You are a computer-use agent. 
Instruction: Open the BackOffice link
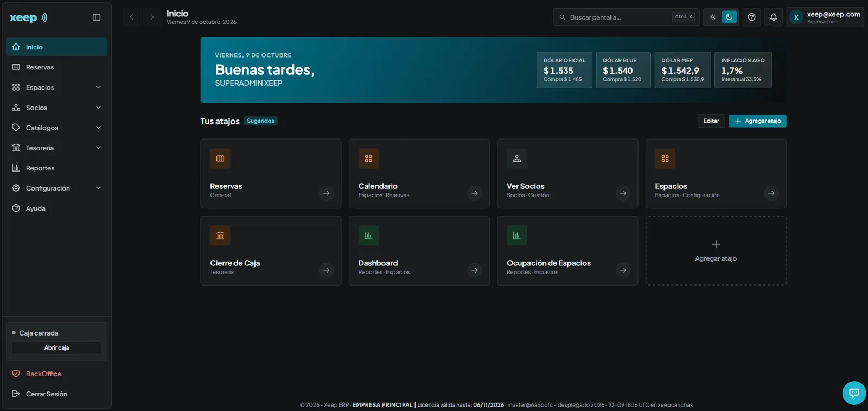(x=57, y=374)
